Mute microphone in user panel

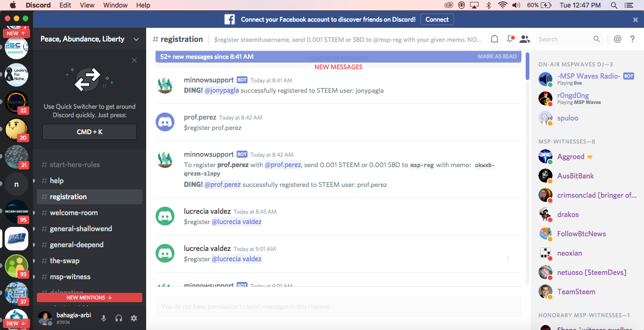tap(104, 318)
